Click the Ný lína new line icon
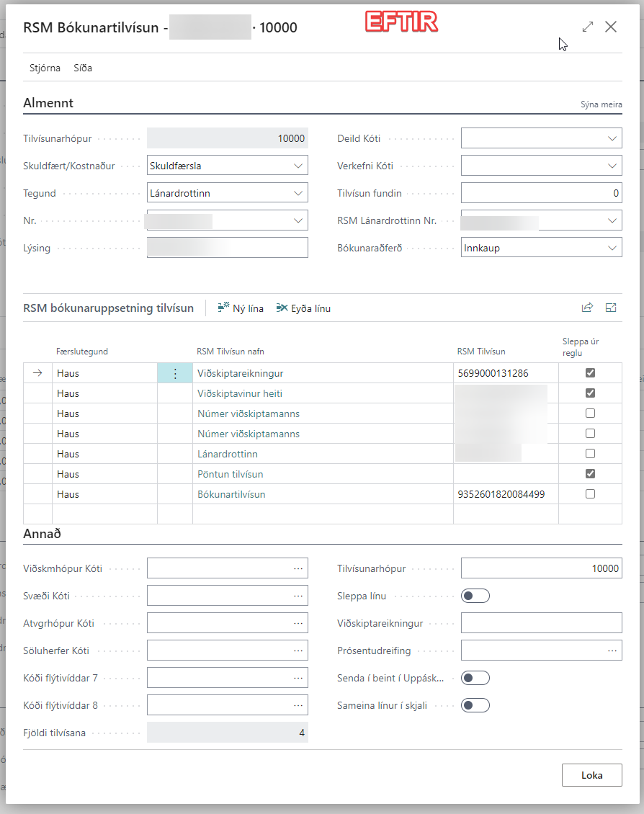Screen dimensions: 644x814 pyautogui.click(x=223, y=308)
